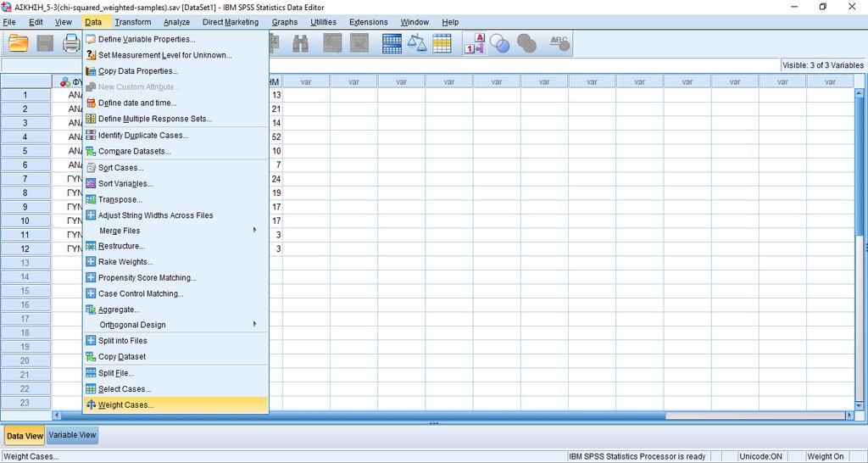Click the Split File toolbar icon

[392, 43]
